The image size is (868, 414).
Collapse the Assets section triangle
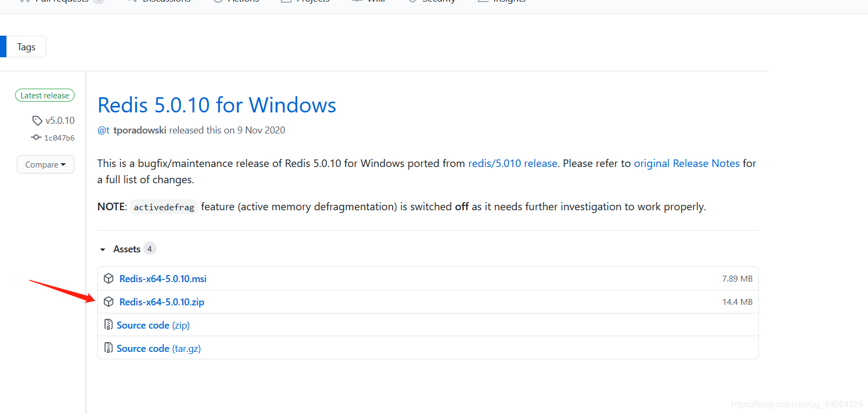coord(103,249)
